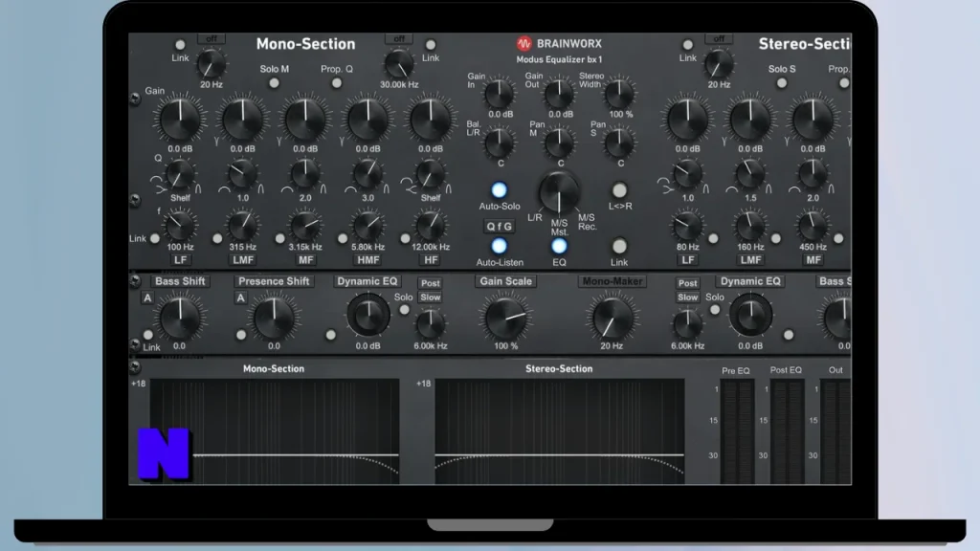Click the Mono 5.80k Hz frequency knob
980x551 pixels.
(x=368, y=226)
